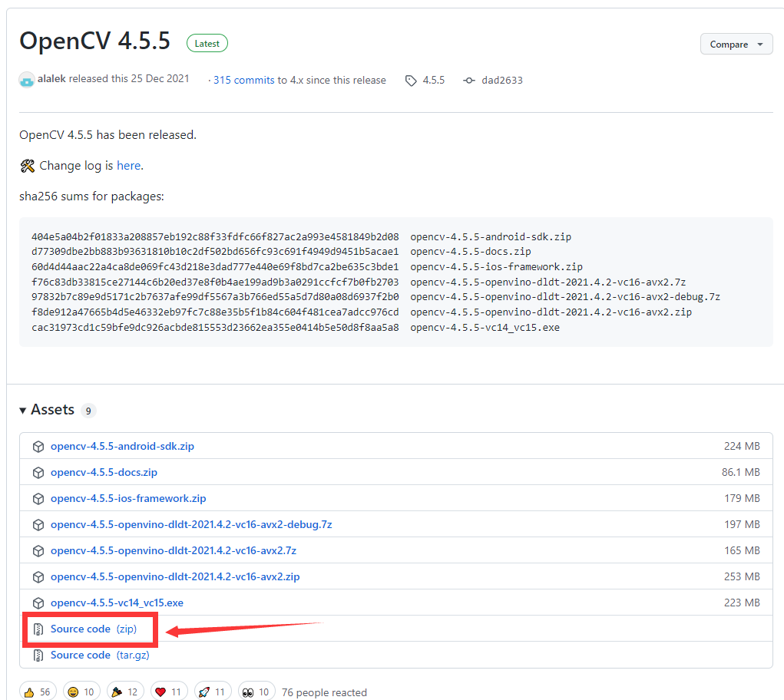Image resolution: width=784 pixels, height=700 pixels.
Task: Toggle thumbs-up reaction with 56
Action: 38,692
